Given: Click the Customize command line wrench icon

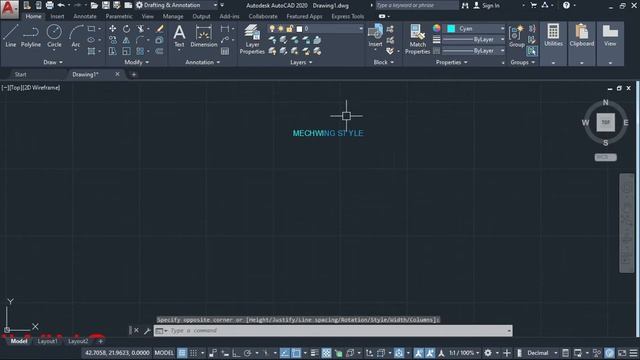Looking at the screenshot, I should click(x=147, y=331).
